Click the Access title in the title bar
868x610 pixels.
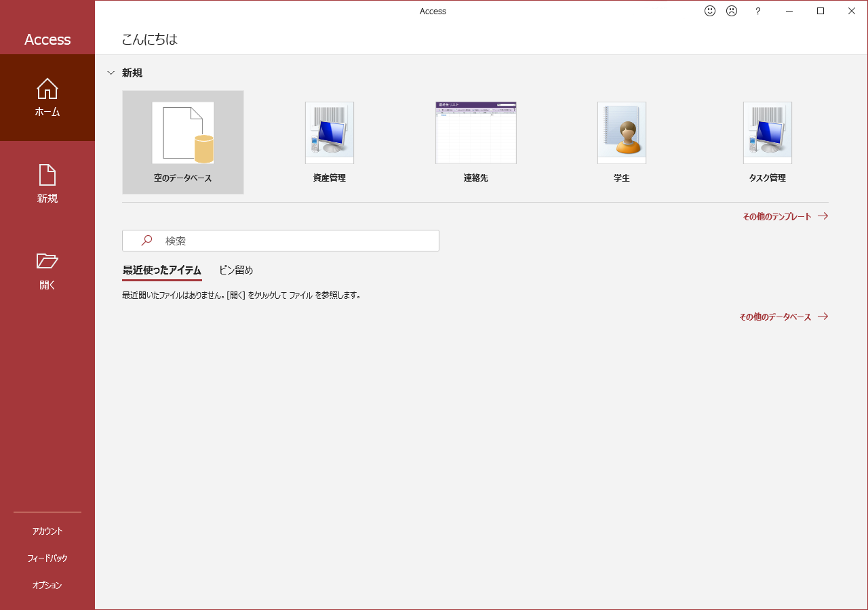coord(433,12)
